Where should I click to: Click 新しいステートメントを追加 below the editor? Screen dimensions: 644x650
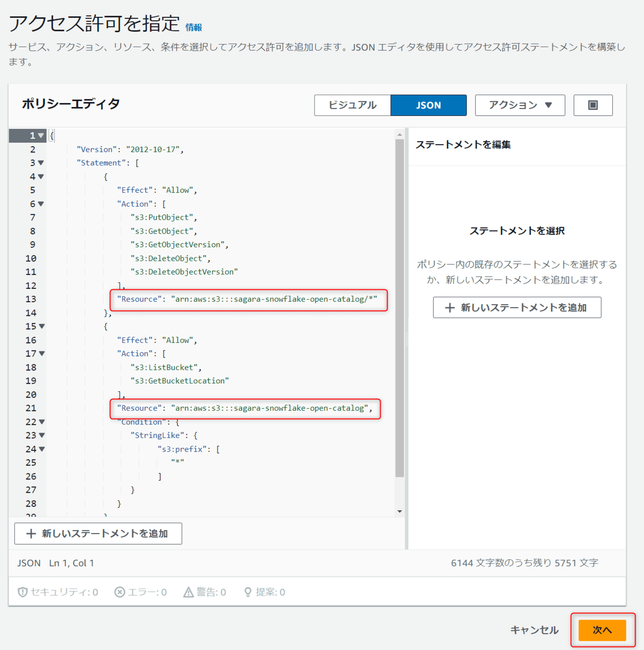tap(98, 534)
